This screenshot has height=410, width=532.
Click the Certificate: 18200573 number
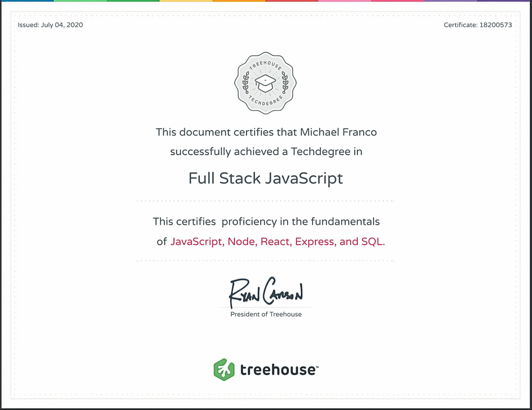477,25
